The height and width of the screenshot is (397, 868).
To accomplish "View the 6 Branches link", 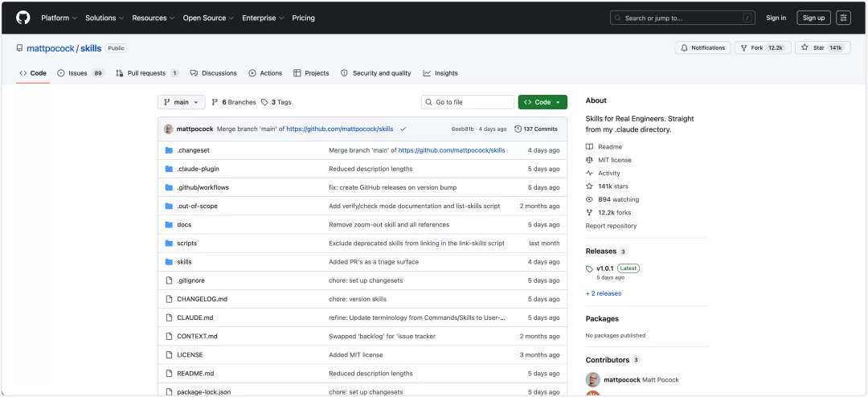I will click(234, 102).
